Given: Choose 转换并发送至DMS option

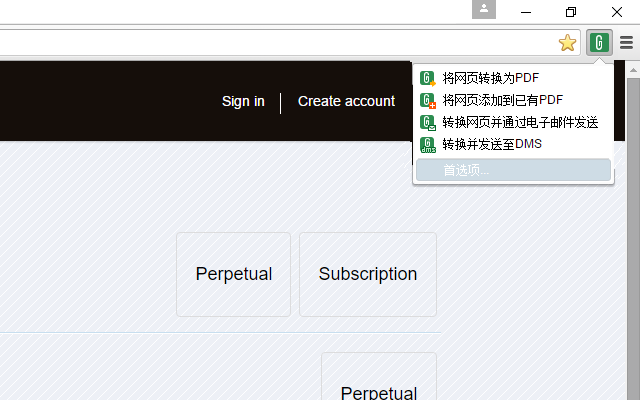Looking at the screenshot, I should click(513, 144).
